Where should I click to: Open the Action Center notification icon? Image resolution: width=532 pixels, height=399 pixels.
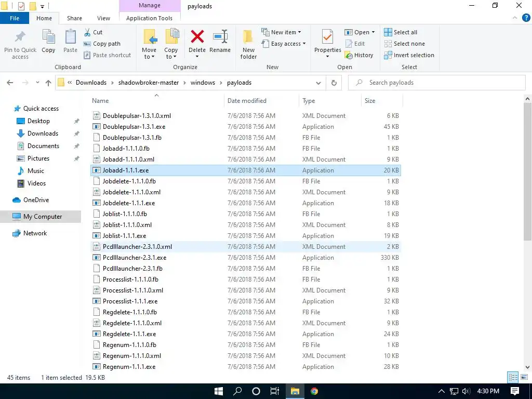[515, 391]
